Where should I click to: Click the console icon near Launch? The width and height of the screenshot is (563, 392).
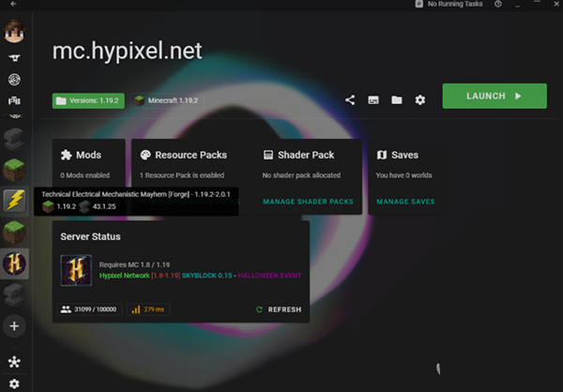click(x=373, y=99)
